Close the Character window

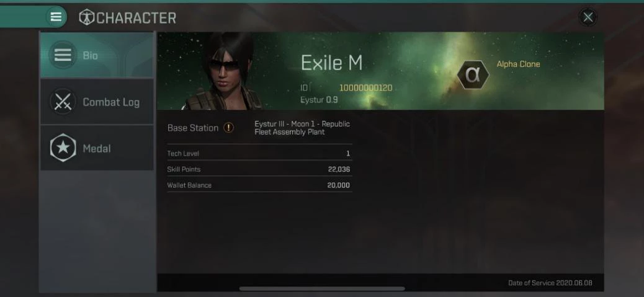tap(588, 17)
